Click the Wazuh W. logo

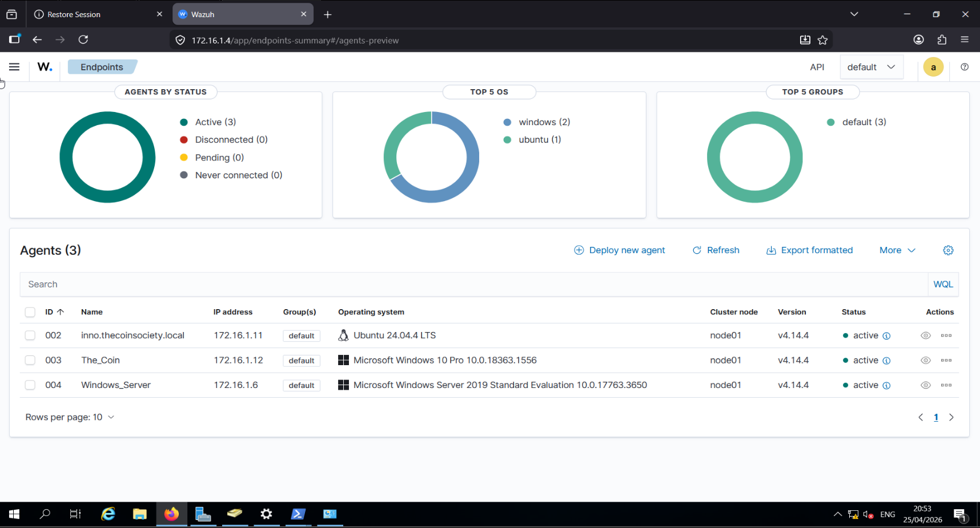[x=45, y=67]
